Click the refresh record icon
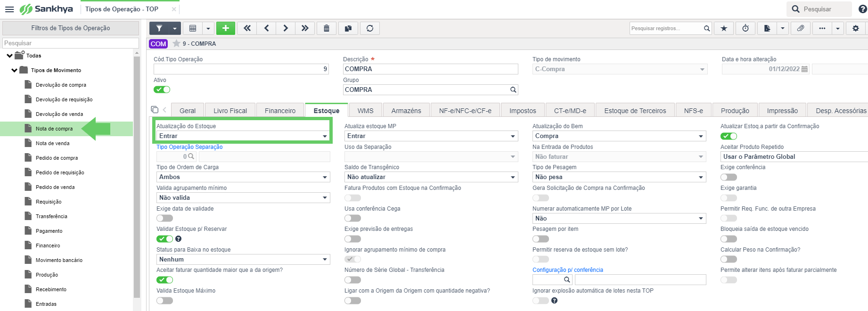Screen dimensions: 868x311 tap(370, 28)
